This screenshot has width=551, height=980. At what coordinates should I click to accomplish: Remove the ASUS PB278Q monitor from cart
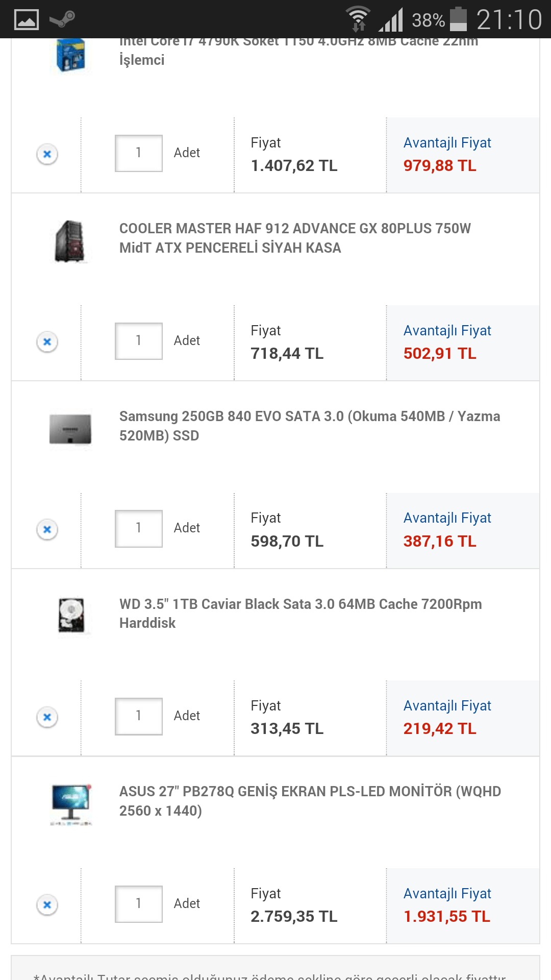tap(47, 905)
